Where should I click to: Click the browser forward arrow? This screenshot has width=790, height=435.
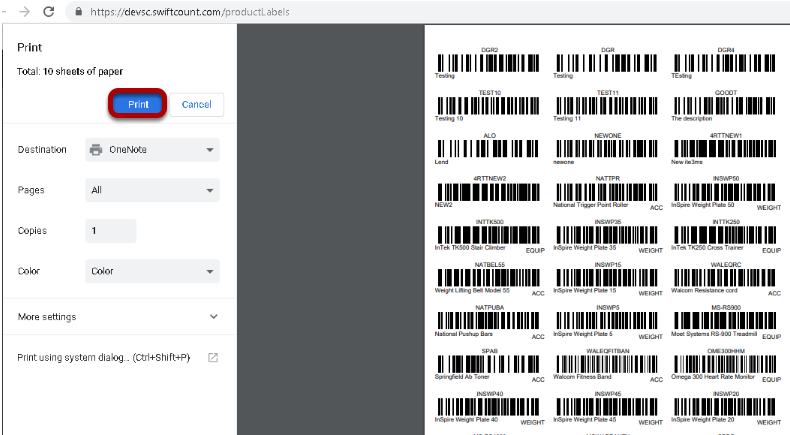click(x=24, y=12)
